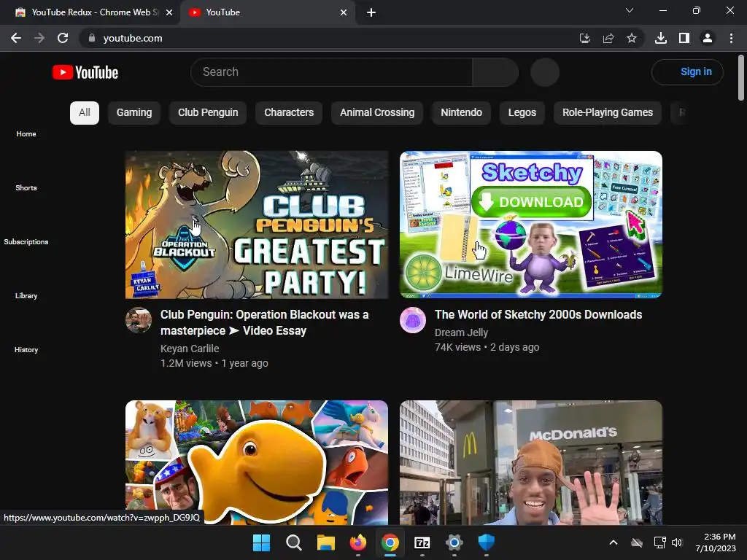The image size is (747, 560).
Task: Click Dream Jelly channel avatar
Action: point(413,320)
